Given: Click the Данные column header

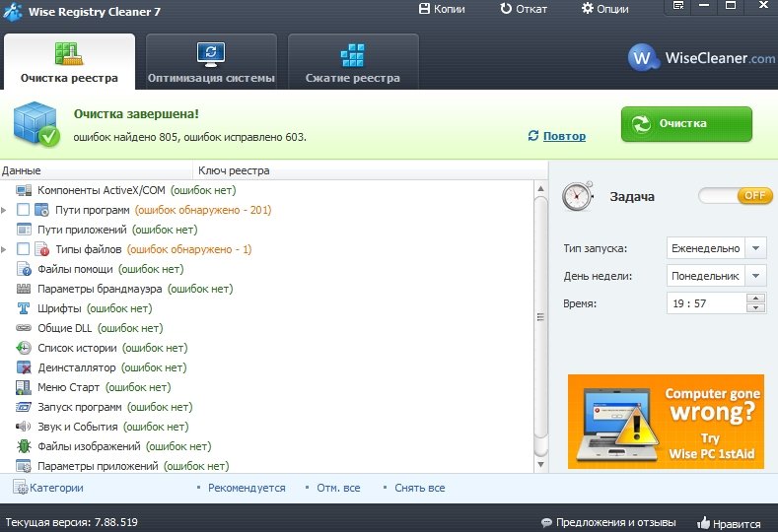Looking at the screenshot, I should 97,170.
